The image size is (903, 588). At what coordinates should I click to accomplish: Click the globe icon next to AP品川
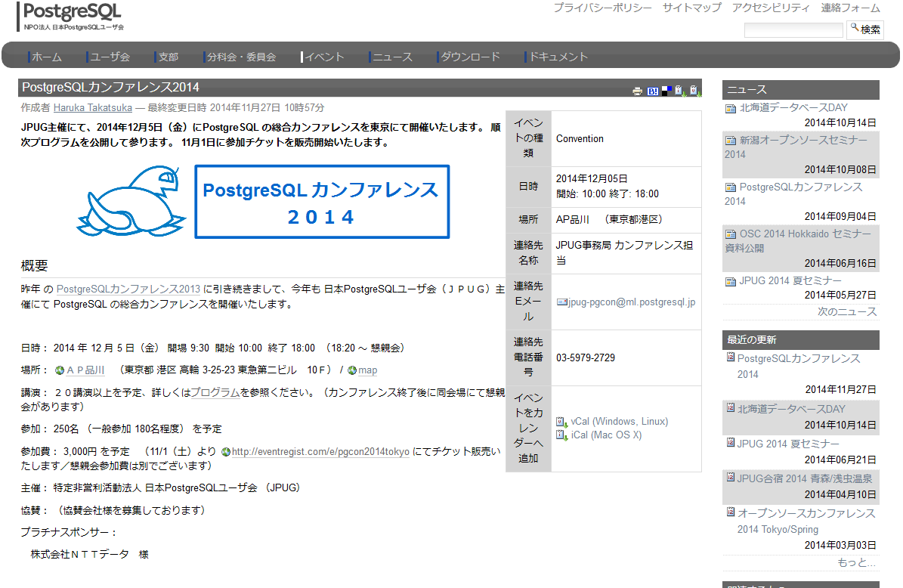pyautogui.click(x=59, y=370)
